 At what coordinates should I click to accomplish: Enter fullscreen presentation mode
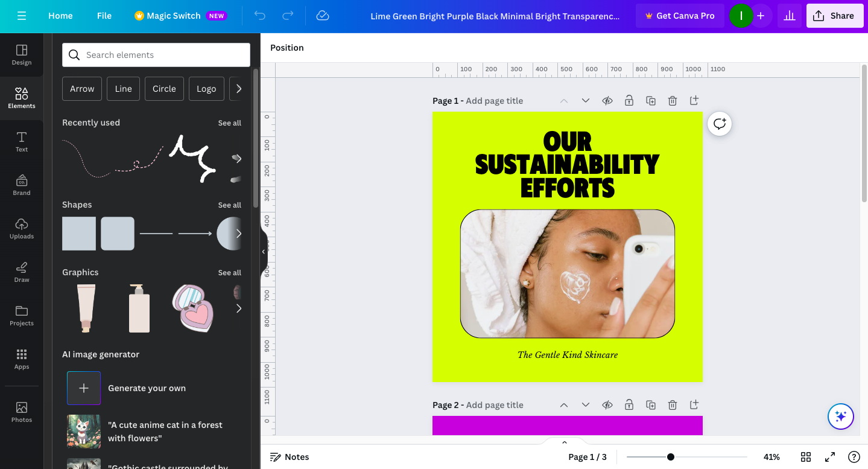(x=830, y=457)
